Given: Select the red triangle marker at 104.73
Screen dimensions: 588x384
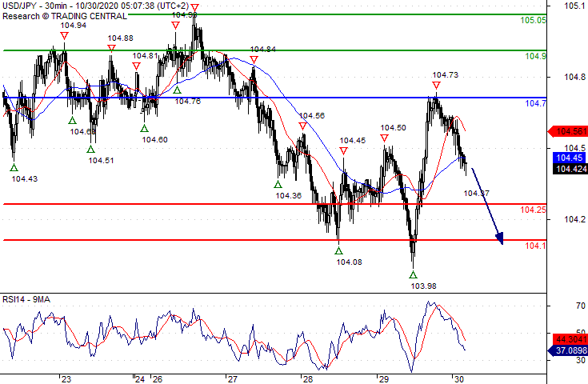Looking at the screenshot, I should 436,85.
